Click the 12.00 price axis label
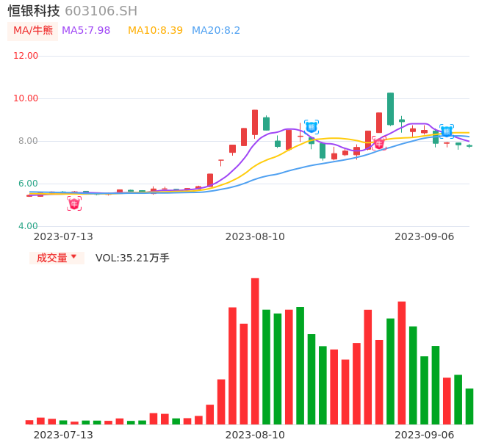Viewport: 504px width, 445px height. click(x=26, y=56)
